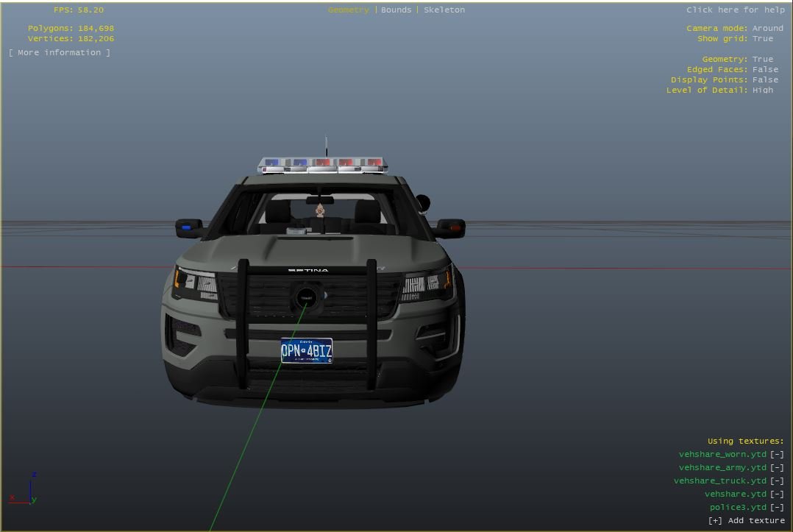Click the vehicle's blue license plate
The width and height of the screenshot is (793, 532).
click(x=306, y=351)
